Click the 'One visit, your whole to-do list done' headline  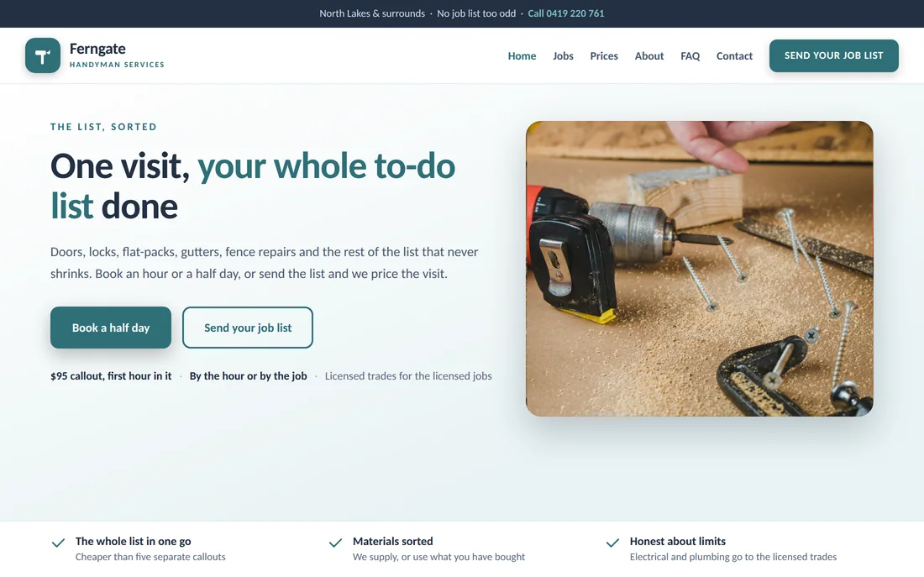tap(253, 186)
